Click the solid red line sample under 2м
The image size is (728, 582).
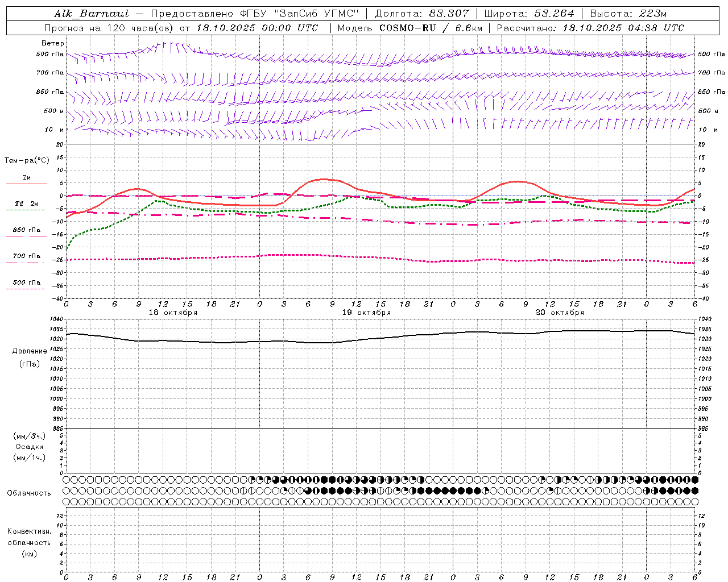point(26,184)
